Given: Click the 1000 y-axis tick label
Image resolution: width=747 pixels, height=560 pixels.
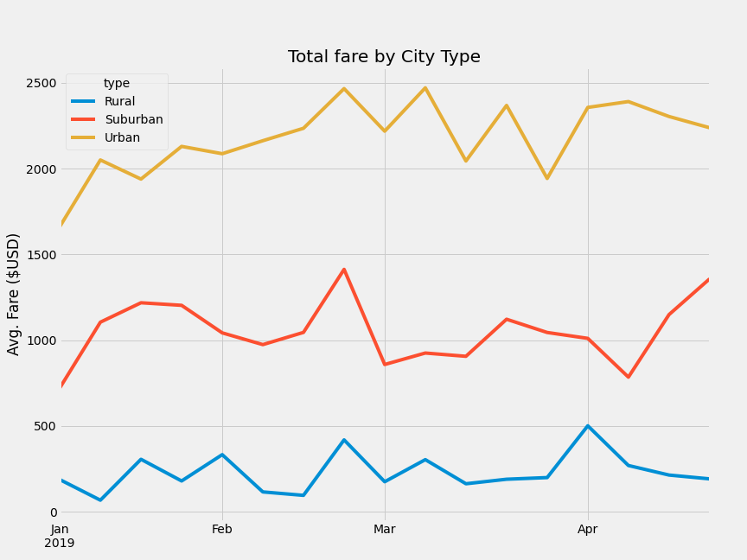Looking at the screenshot, I should point(41,341).
